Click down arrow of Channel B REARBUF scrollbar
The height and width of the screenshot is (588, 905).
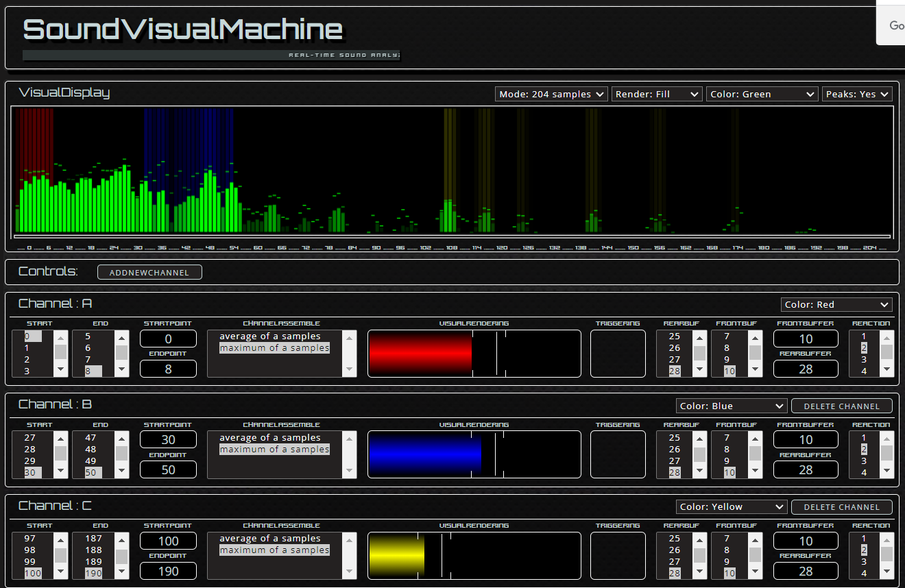pyautogui.click(x=699, y=471)
